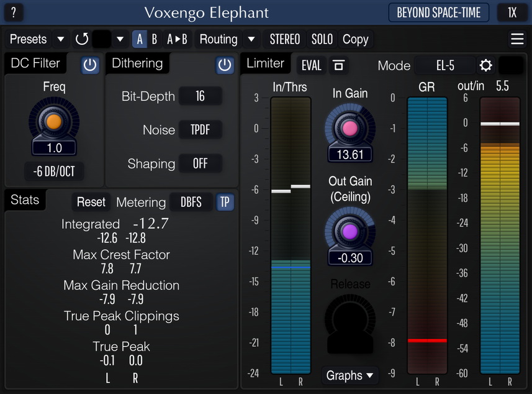Open limiter mode settings gear
The width and height of the screenshot is (532, 394).
coord(485,65)
